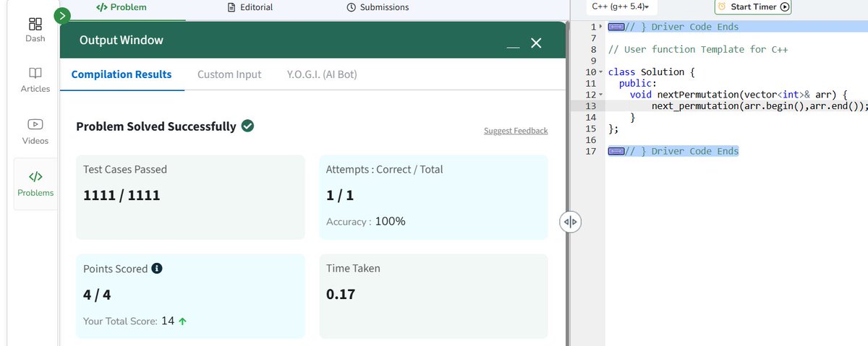Open the C++ (g++ 5.4) language dropdown

click(x=620, y=7)
